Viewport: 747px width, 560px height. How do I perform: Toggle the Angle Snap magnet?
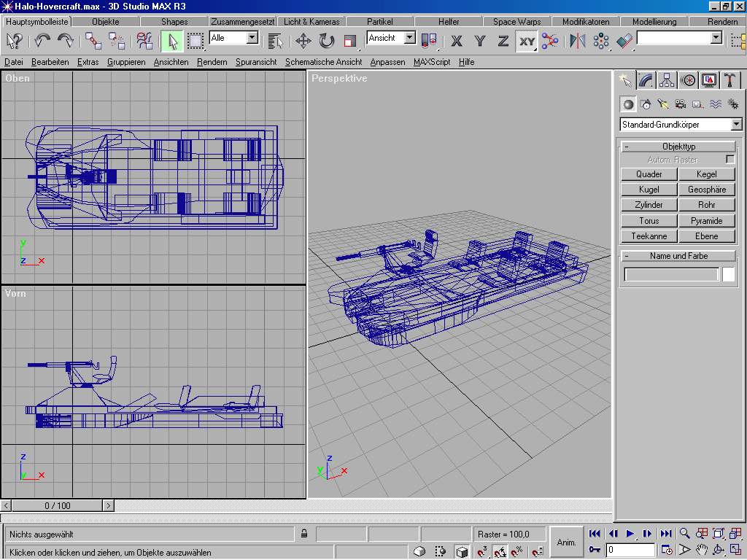point(500,551)
